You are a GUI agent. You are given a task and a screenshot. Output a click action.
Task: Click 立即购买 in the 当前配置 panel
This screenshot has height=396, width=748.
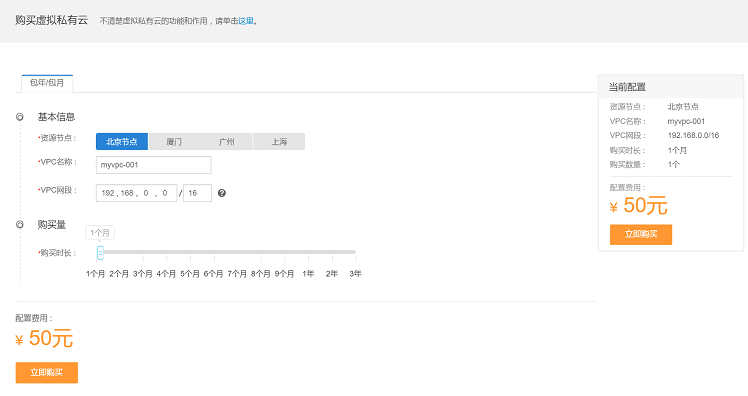[x=641, y=234]
